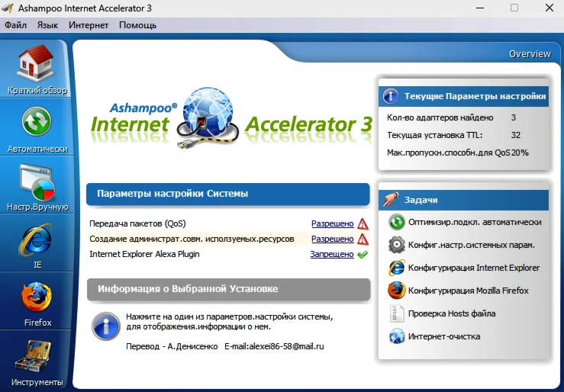Open the Язык menu
564x392 pixels.
coord(47,25)
